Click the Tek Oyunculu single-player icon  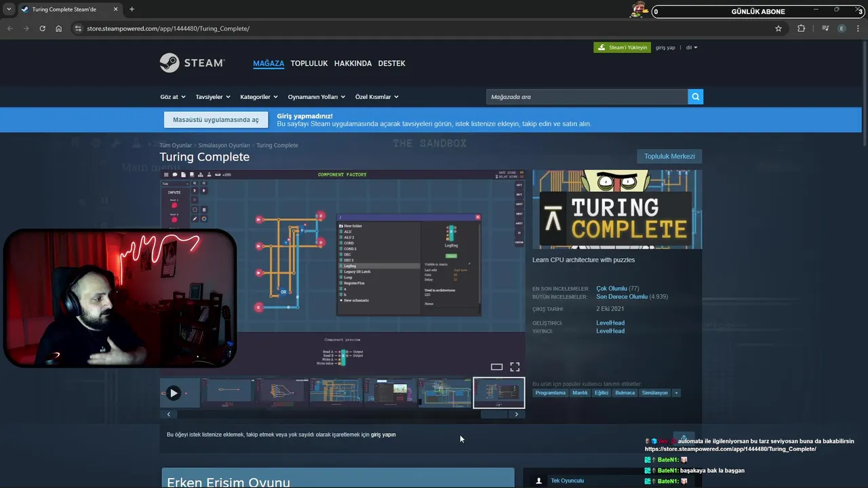(x=539, y=481)
